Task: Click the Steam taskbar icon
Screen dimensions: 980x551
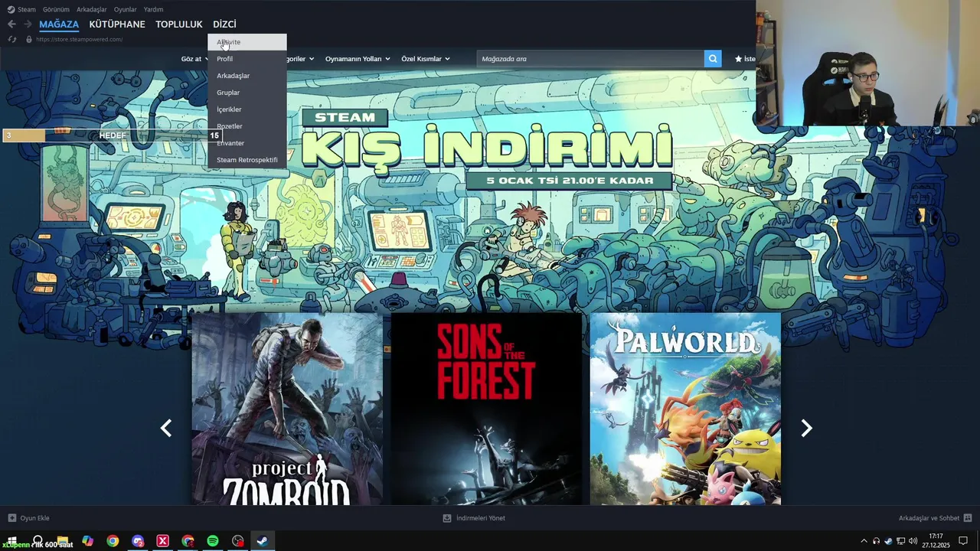Action: pos(263,541)
